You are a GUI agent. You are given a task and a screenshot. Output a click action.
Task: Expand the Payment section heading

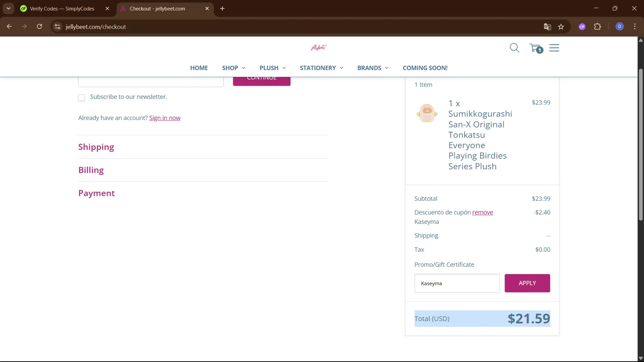97,193
